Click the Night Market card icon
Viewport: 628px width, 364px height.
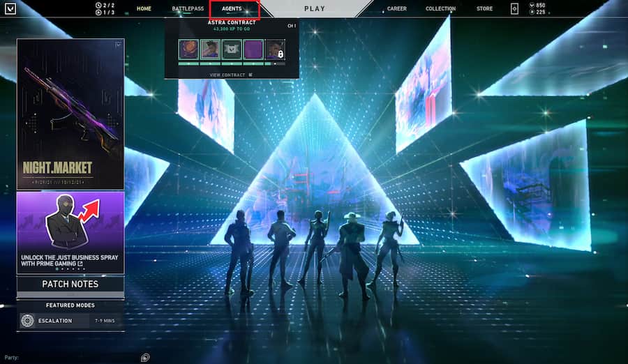point(515,8)
